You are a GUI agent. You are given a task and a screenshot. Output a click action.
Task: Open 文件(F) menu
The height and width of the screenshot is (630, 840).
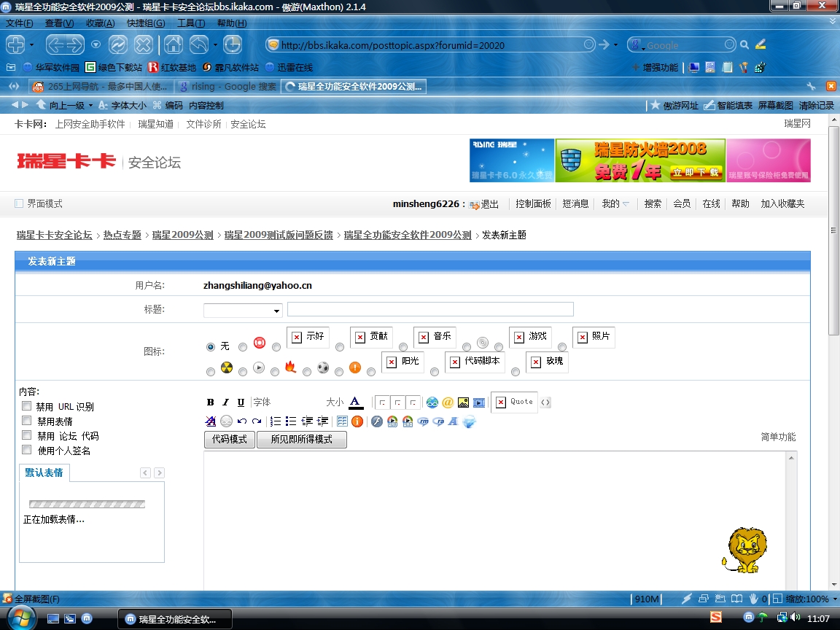pyautogui.click(x=19, y=23)
